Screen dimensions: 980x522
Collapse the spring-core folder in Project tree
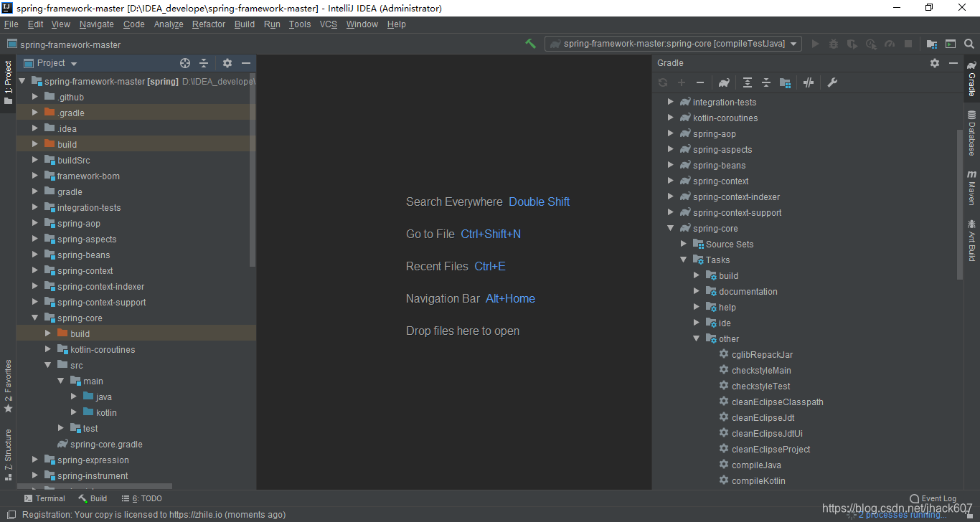click(x=35, y=318)
